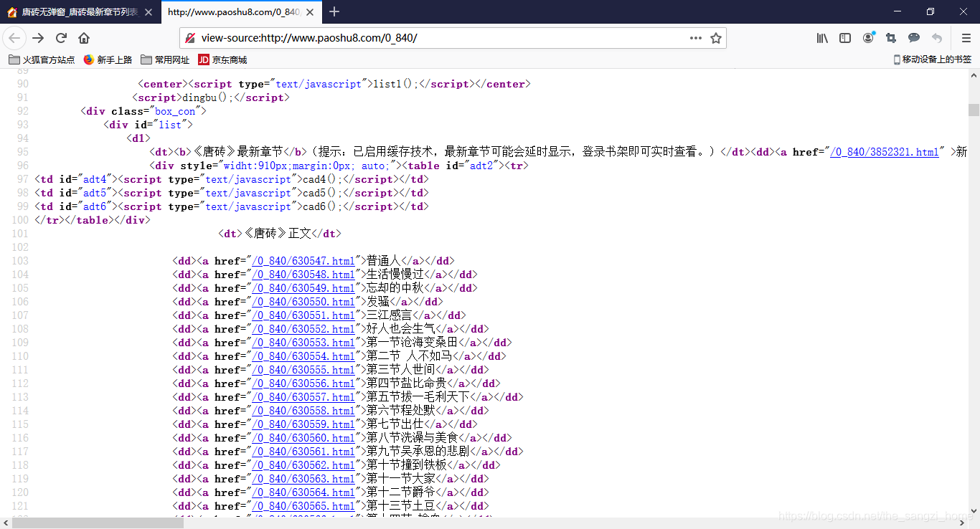Open the /0_840/630564.html link
Image resolution: width=980 pixels, height=529 pixels.
click(x=303, y=492)
